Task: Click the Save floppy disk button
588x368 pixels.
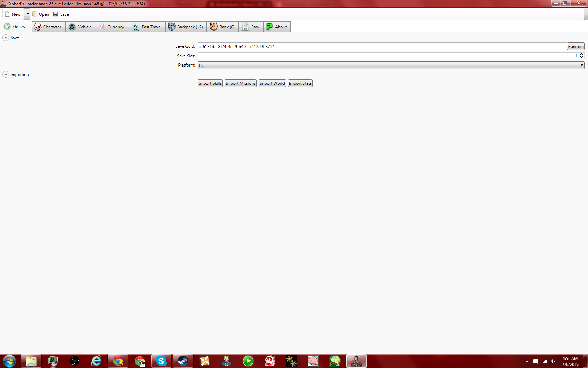Action: click(x=61, y=14)
